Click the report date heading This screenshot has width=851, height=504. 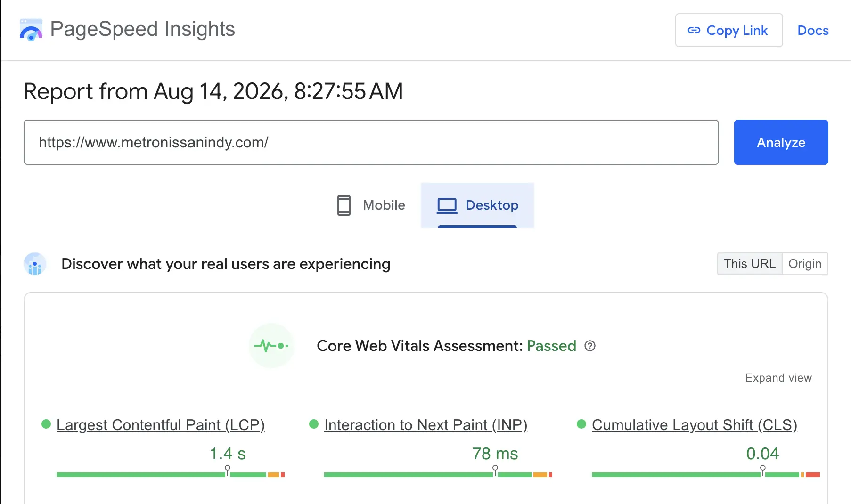click(213, 91)
